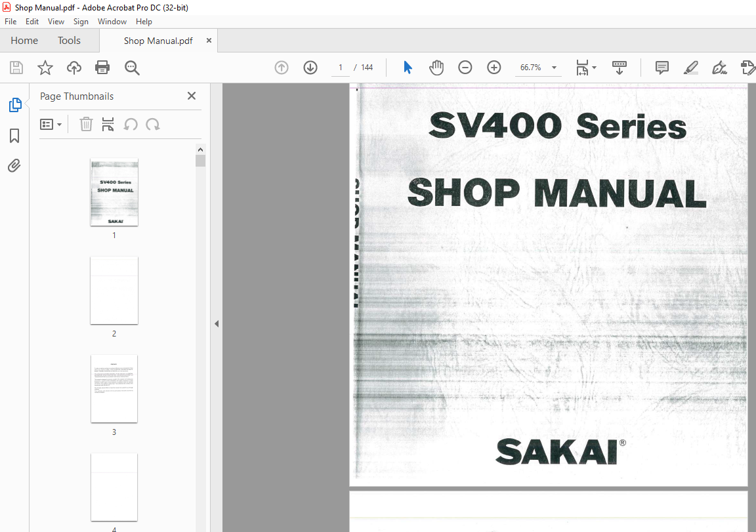756x532 pixels.
Task: Open the Sign document tool
Action: click(x=719, y=68)
